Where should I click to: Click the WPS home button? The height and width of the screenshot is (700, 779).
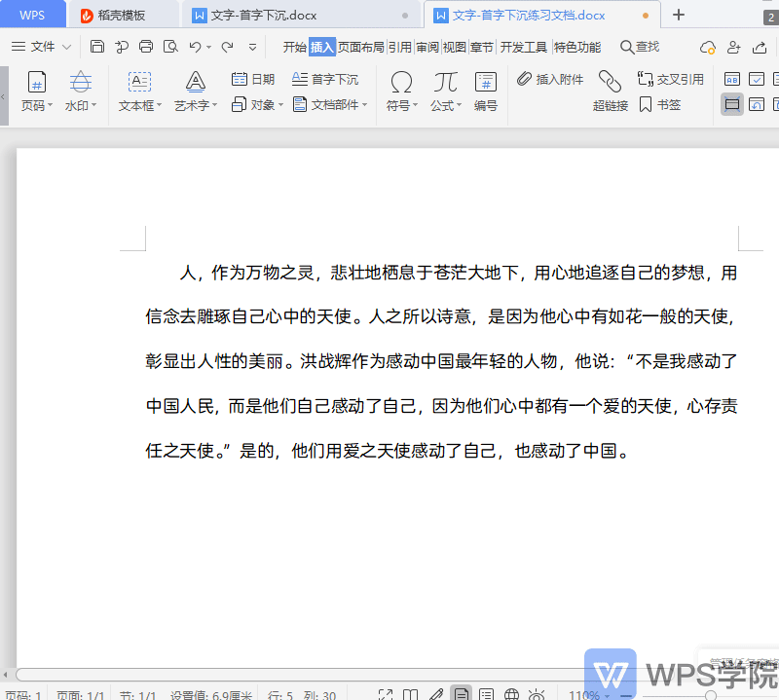pos(32,15)
